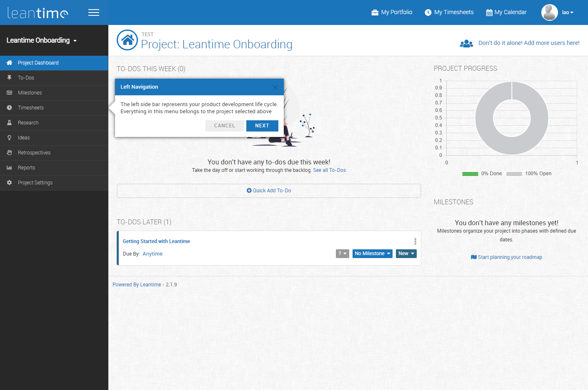Click Start planning your roadmap link
The height and width of the screenshot is (390, 588).
(506, 257)
